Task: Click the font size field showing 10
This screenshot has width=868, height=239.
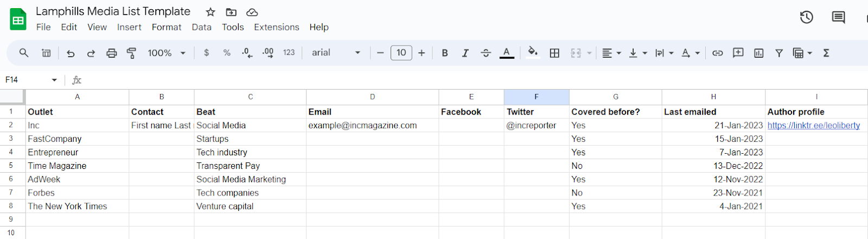Action: click(x=401, y=53)
